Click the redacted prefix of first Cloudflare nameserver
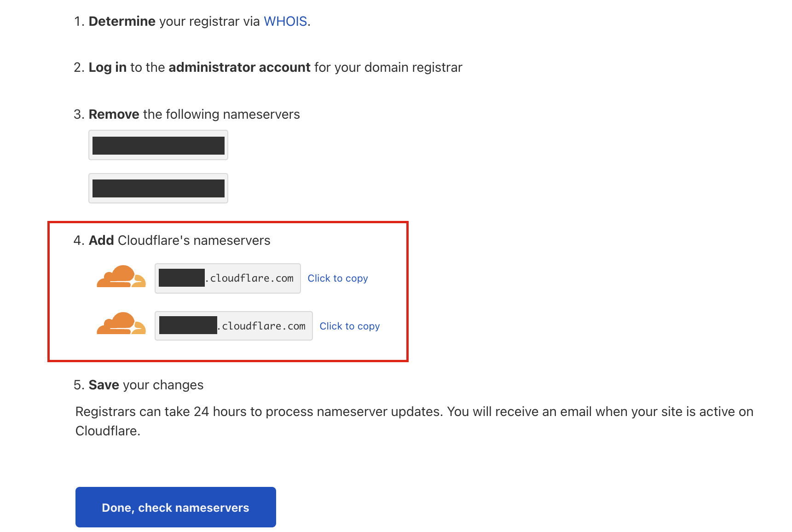This screenshot has width=792, height=532. pyautogui.click(x=182, y=278)
